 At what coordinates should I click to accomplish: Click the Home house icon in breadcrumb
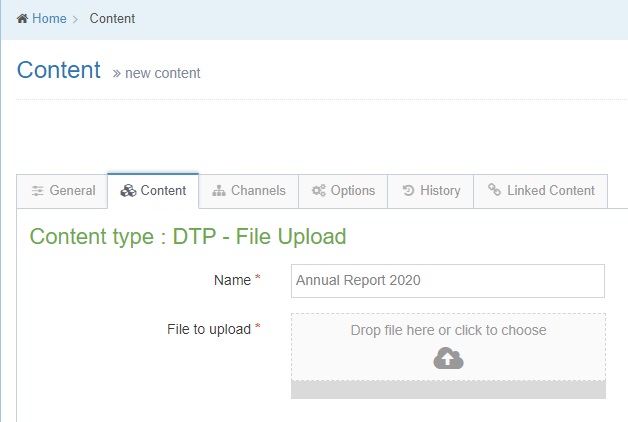[22, 19]
